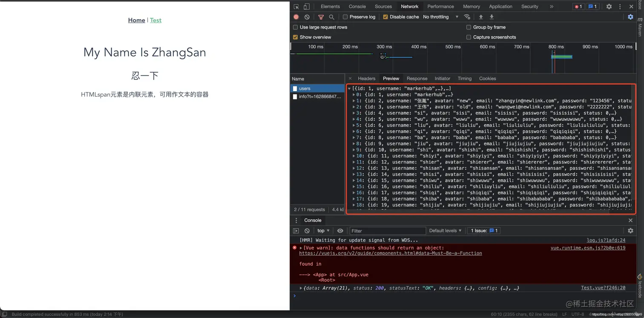Enable Use large request rows

click(x=295, y=27)
